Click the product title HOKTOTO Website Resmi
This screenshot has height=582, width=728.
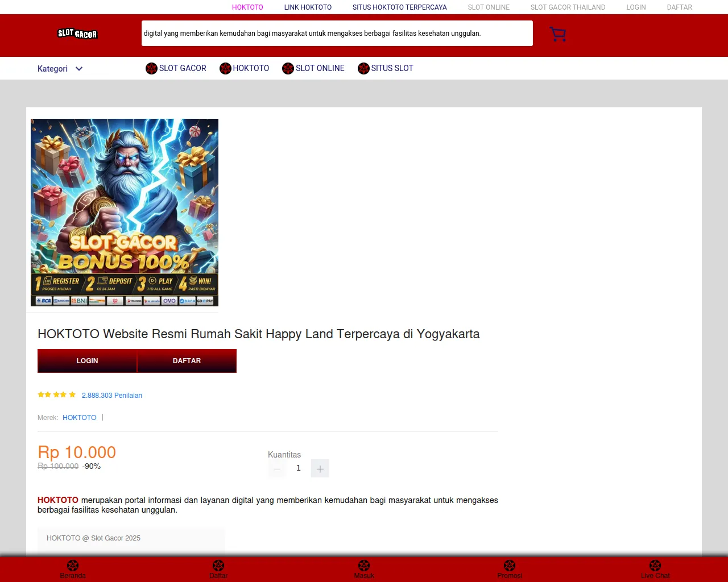(x=259, y=334)
